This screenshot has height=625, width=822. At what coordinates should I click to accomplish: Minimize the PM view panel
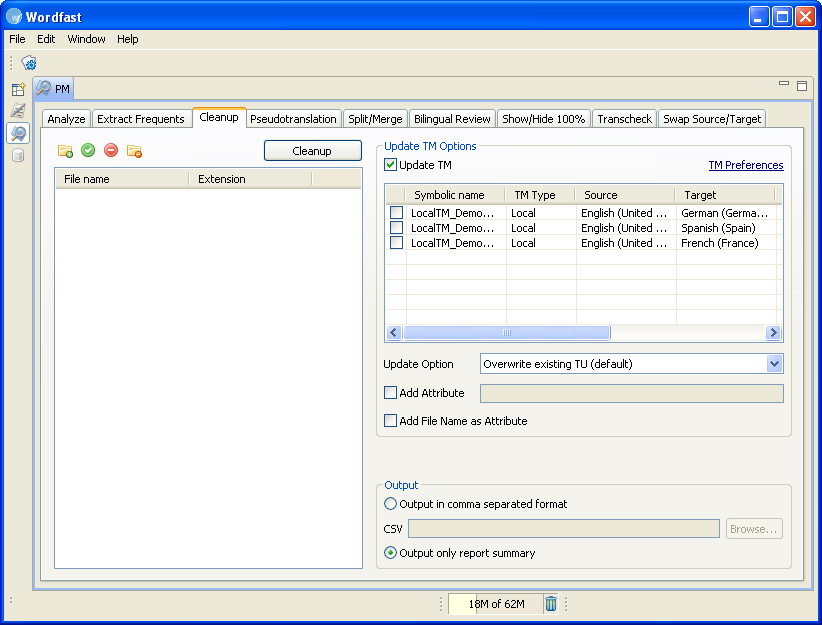pyautogui.click(x=784, y=83)
